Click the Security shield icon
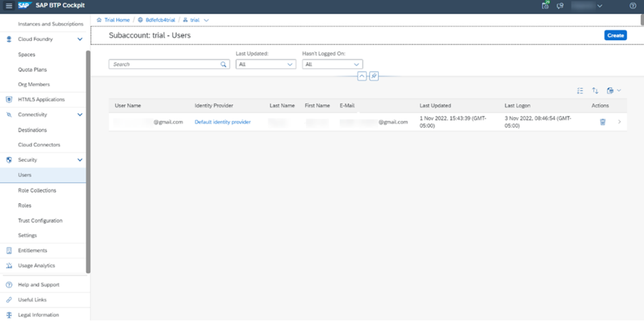This screenshot has width=644, height=321. pyautogui.click(x=9, y=160)
